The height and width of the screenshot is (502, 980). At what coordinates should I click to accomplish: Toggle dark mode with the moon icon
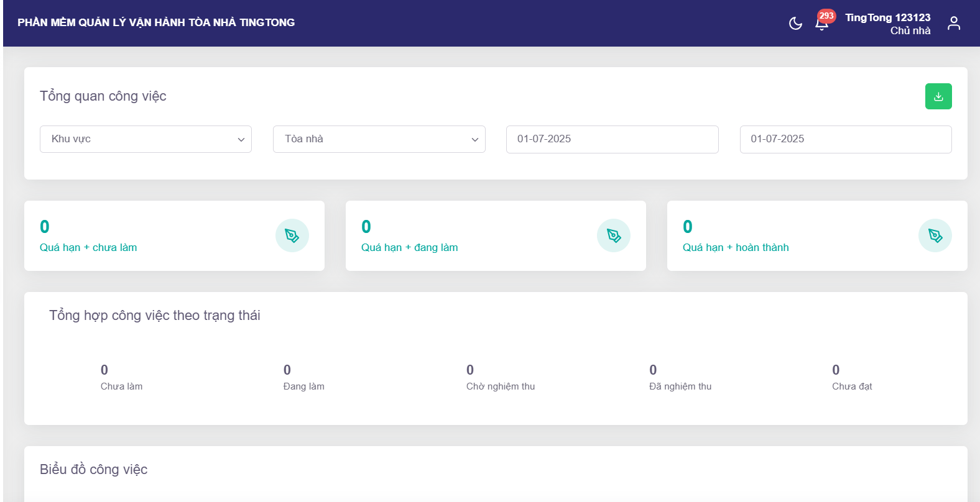click(795, 24)
